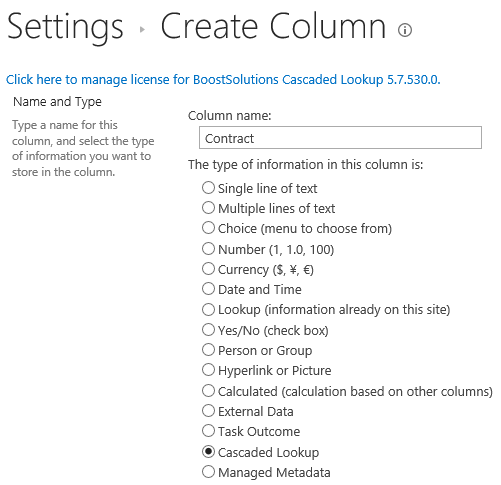The image size is (501, 485).
Task: Select the Number (1, 1.0, 100) option
Action: point(208,249)
